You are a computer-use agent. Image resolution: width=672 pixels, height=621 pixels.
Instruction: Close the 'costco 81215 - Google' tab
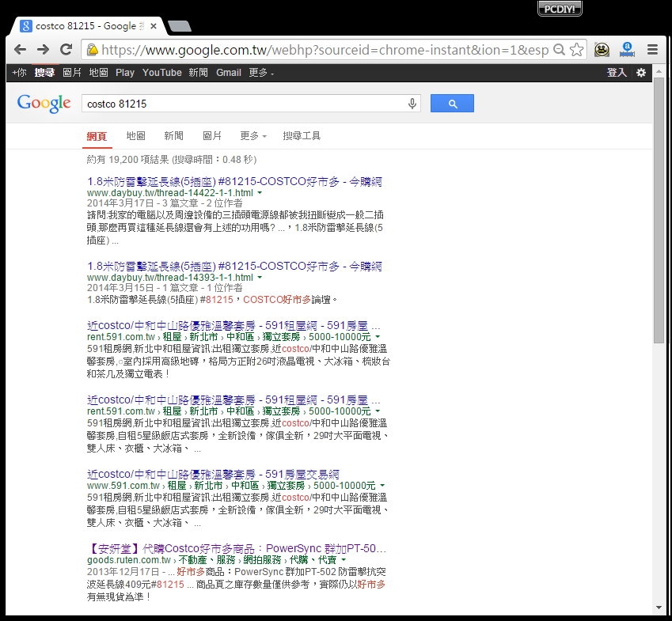(x=153, y=26)
